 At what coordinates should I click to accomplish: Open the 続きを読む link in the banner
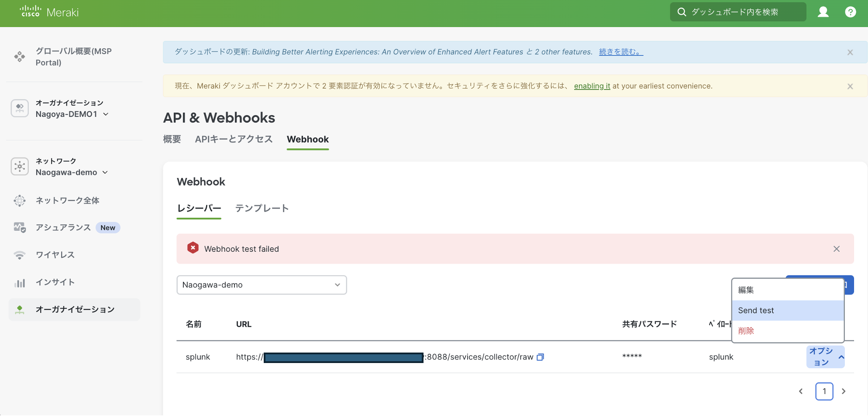click(620, 51)
